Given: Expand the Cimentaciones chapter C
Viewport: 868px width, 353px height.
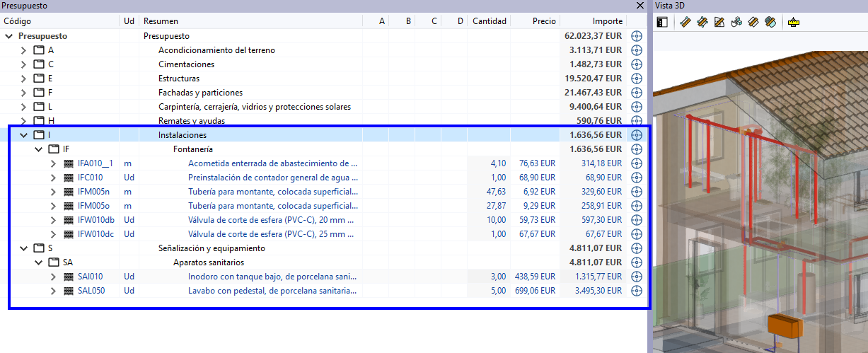Looking at the screenshot, I should tap(23, 64).
